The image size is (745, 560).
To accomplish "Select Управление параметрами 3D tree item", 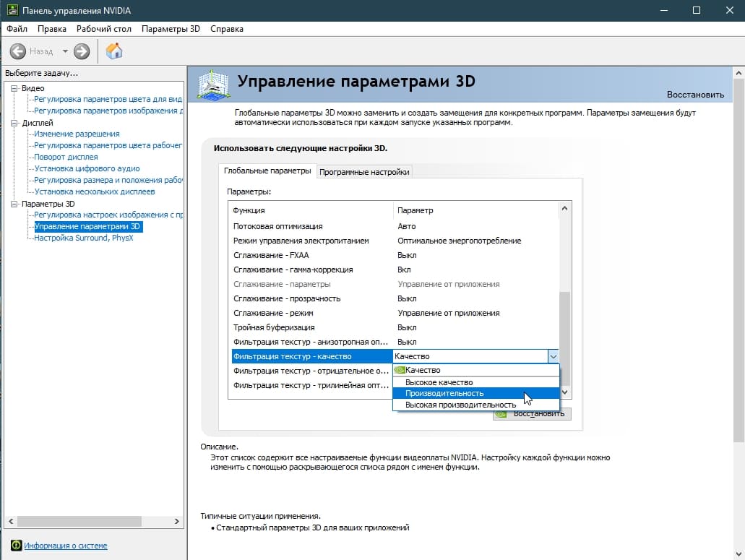I will [x=87, y=227].
